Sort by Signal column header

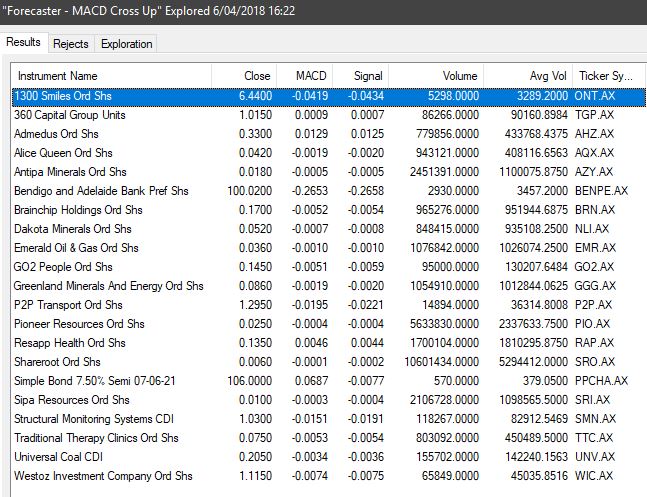(x=360, y=76)
